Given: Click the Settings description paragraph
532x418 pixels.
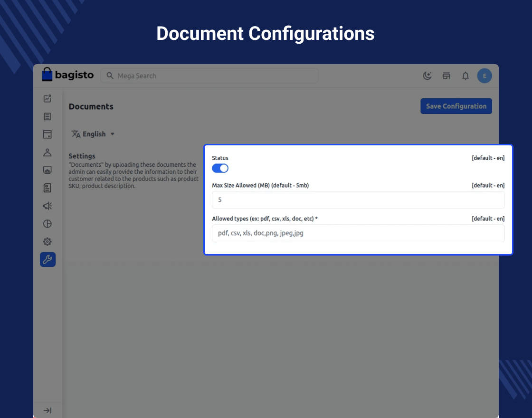Looking at the screenshot, I should (133, 175).
